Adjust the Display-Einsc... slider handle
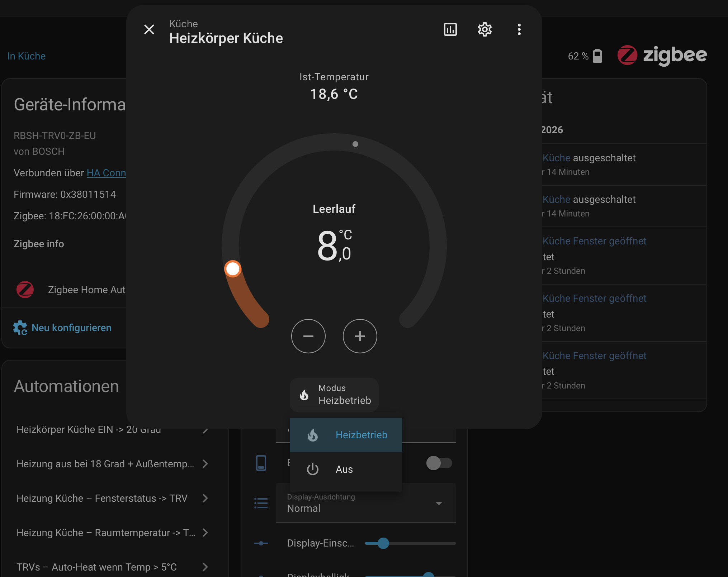728x577 pixels. coord(383,543)
